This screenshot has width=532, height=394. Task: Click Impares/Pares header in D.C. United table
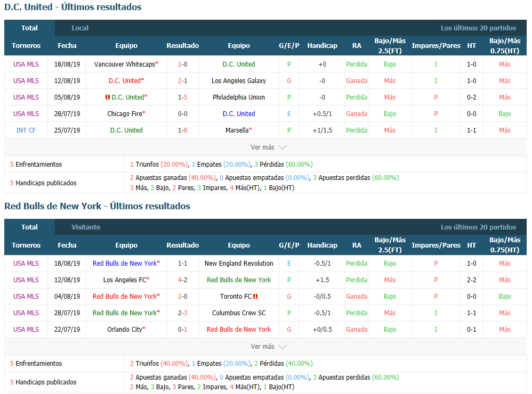pos(436,45)
